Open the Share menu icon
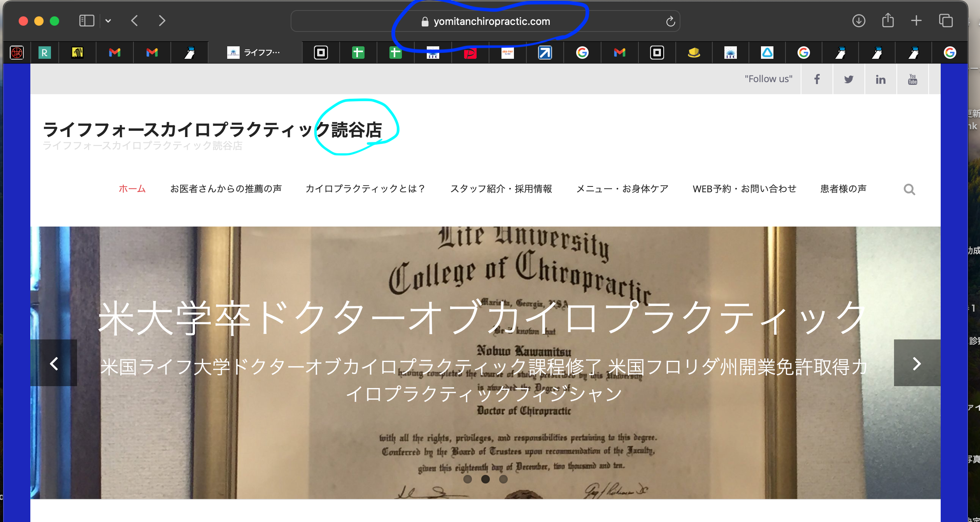The image size is (980, 522). pyautogui.click(x=888, y=20)
